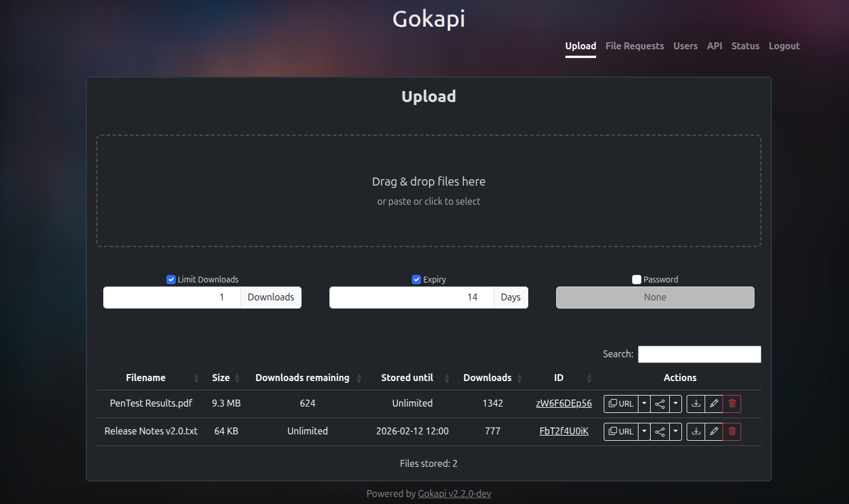Go to the Status page
This screenshot has width=849, height=504.
(745, 46)
